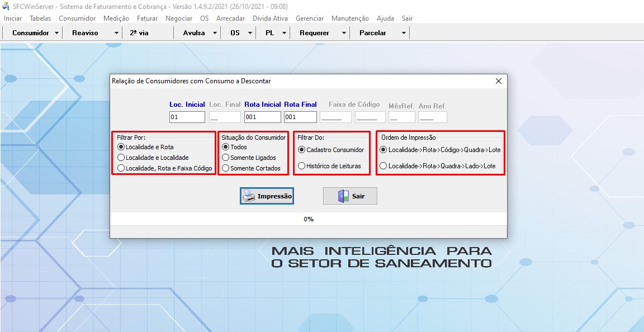Expand the Parcelar dropdown arrow
The width and height of the screenshot is (644, 332).
point(404,33)
